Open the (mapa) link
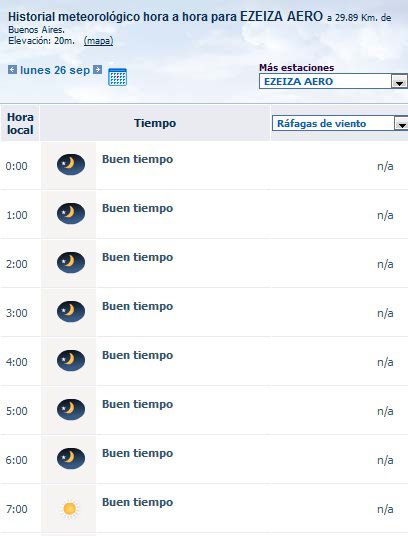This screenshot has width=408, height=536. pyautogui.click(x=98, y=41)
